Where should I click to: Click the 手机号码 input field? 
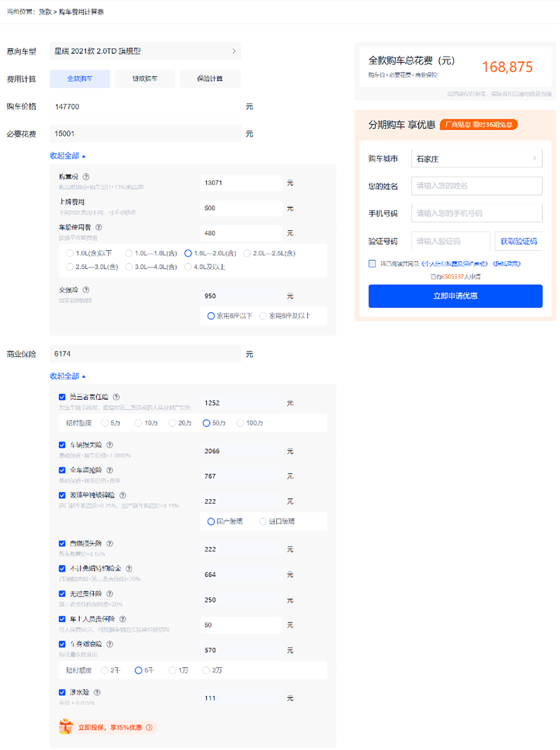[477, 214]
